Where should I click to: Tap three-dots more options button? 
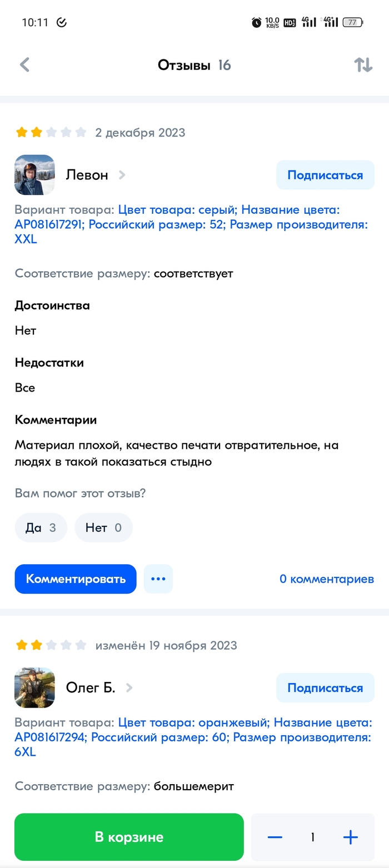point(158,579)
